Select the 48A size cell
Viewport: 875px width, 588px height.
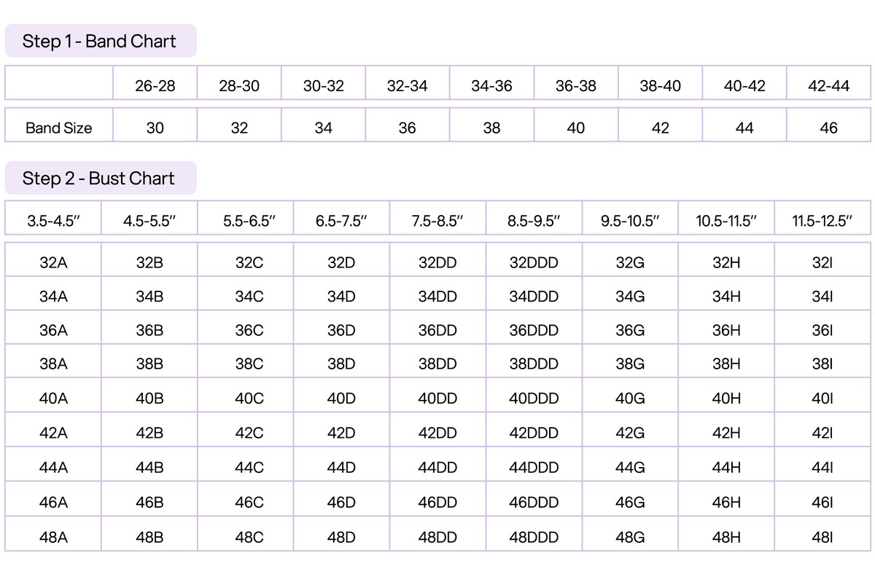[53, 537]
